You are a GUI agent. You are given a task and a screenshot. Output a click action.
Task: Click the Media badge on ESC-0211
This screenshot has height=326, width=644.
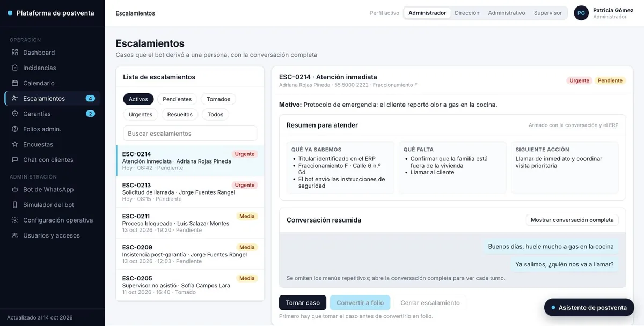pyautogui.click(x=247, y=216)
